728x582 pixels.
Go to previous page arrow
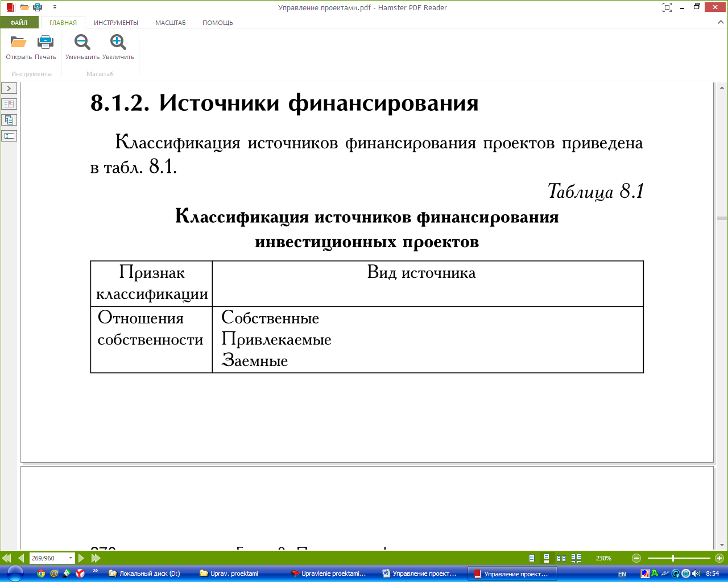point(21,558)
